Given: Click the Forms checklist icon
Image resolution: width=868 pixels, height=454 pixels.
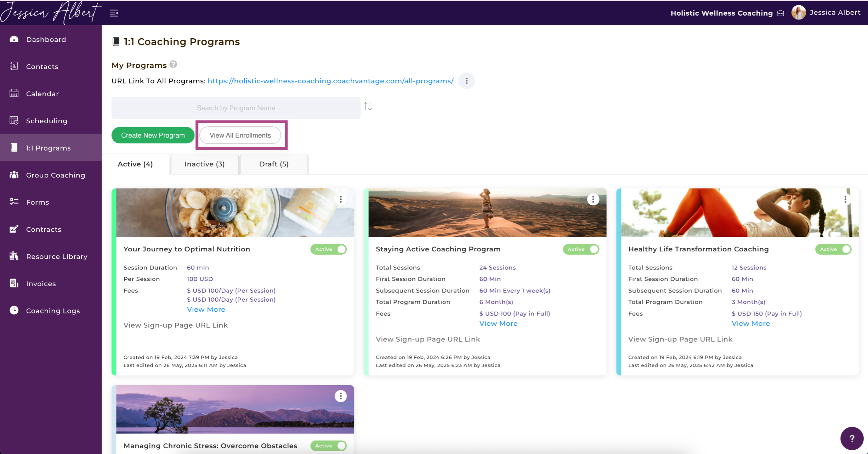Looking at the screenshot, I should 14,202.
